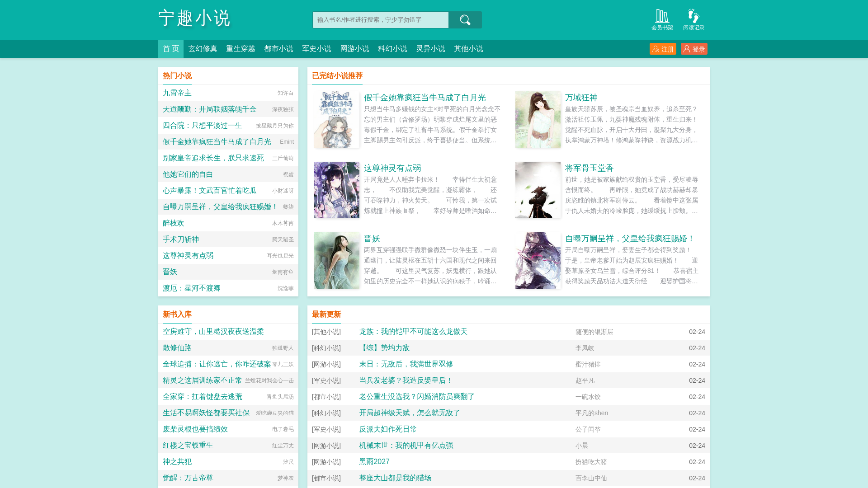Open the 重生穿越 category
Viewport: 868px width, 488px height.
tap(241, 49)
